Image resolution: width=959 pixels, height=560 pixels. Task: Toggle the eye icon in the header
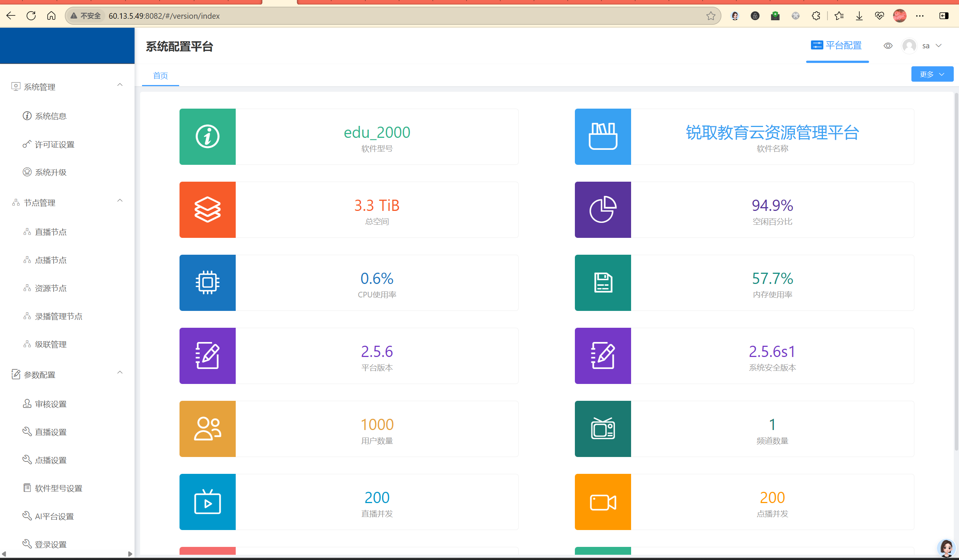[x=888, y=46]
